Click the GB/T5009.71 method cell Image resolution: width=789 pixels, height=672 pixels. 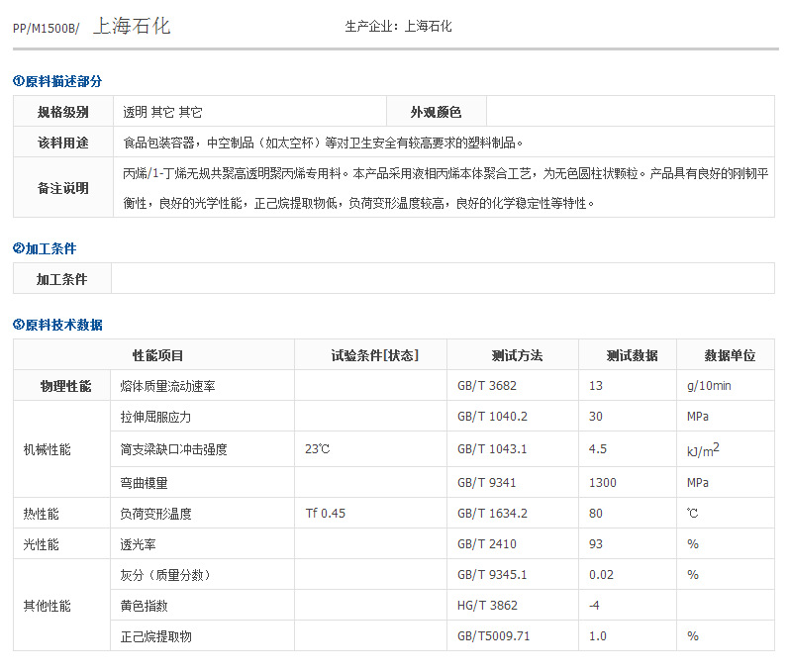(x=513, y=635)
